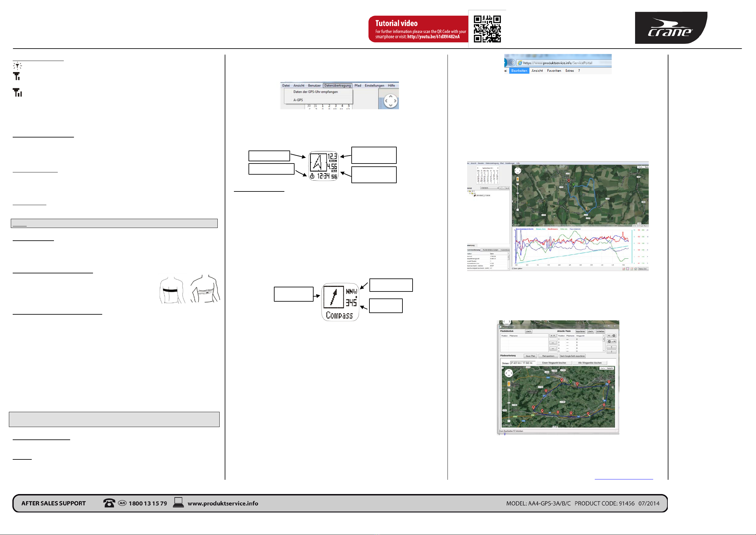Click Neuer Pfad button
Screen dimensions: 756x535
[530, 356]
